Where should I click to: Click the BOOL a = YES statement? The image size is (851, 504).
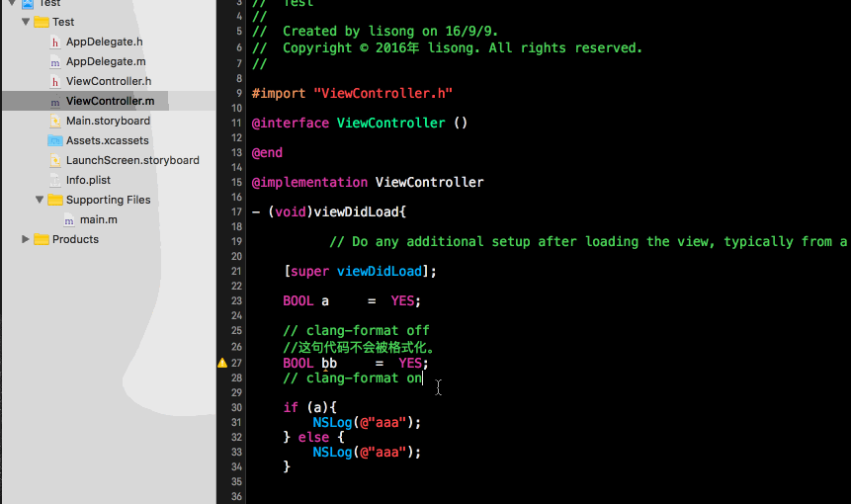coord(352,301)
